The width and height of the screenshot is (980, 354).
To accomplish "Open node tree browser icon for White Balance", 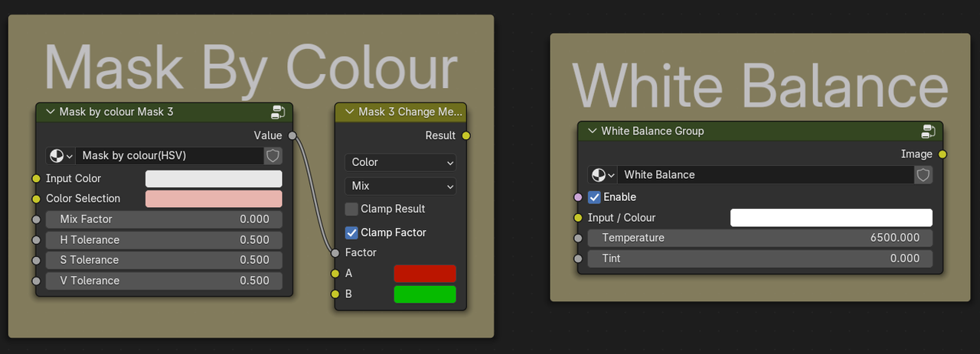I will click(602, 175).
